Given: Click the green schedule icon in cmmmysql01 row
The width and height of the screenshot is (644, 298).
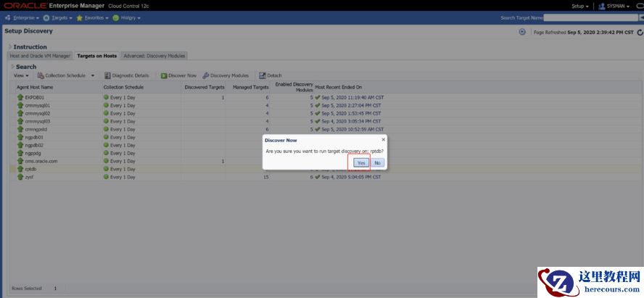Looking at the screenshot, I should [x=106, y=105].
